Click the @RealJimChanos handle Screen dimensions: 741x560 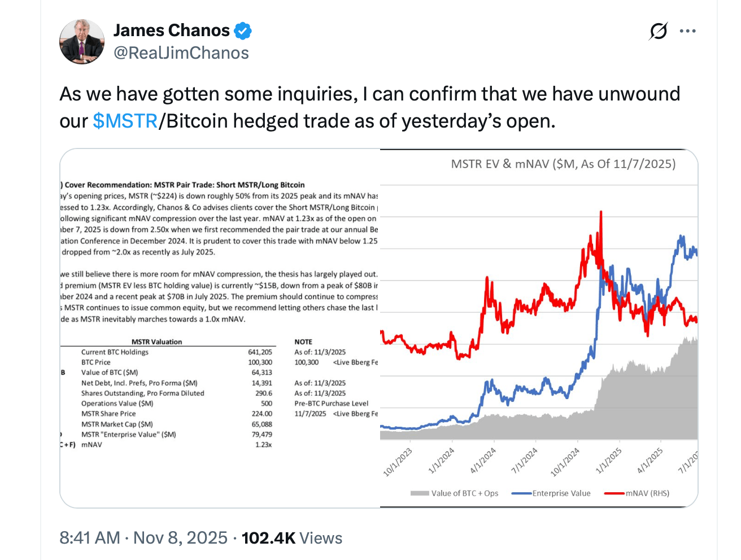pos(181,53)
